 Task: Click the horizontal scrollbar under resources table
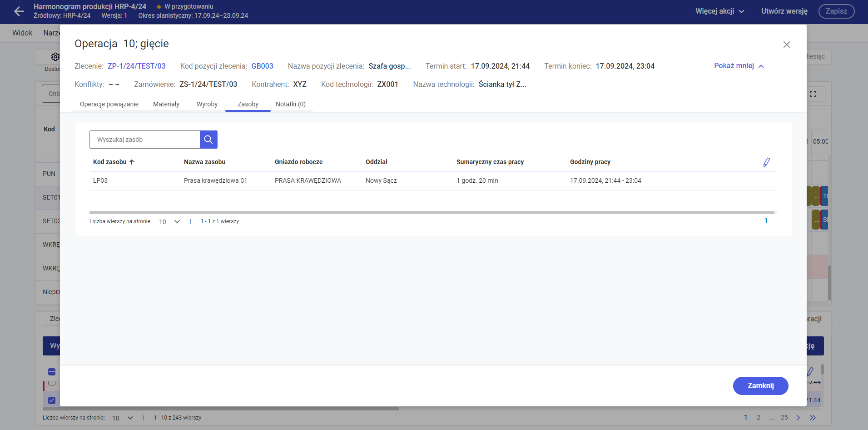[432, 212]
